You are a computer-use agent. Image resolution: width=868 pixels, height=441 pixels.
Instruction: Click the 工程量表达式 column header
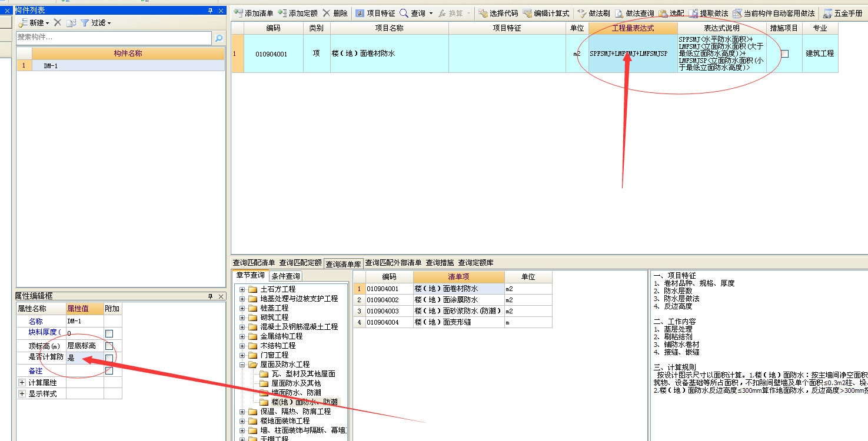point(633,28)
